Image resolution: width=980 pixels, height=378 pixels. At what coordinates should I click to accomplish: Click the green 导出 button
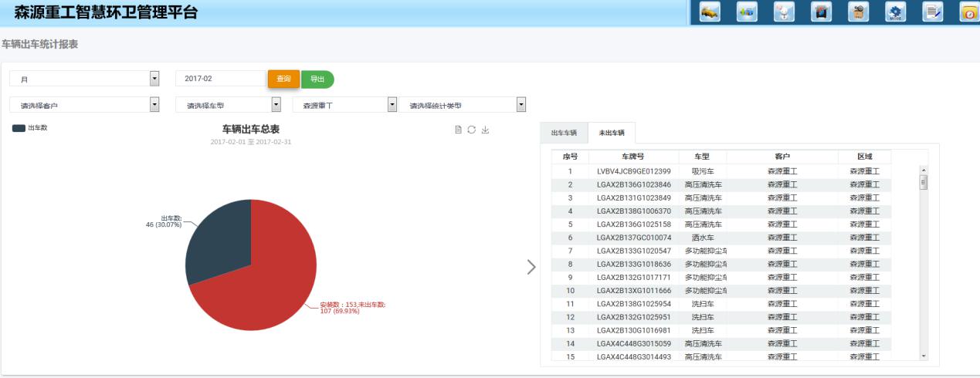[x=317, y=79]
